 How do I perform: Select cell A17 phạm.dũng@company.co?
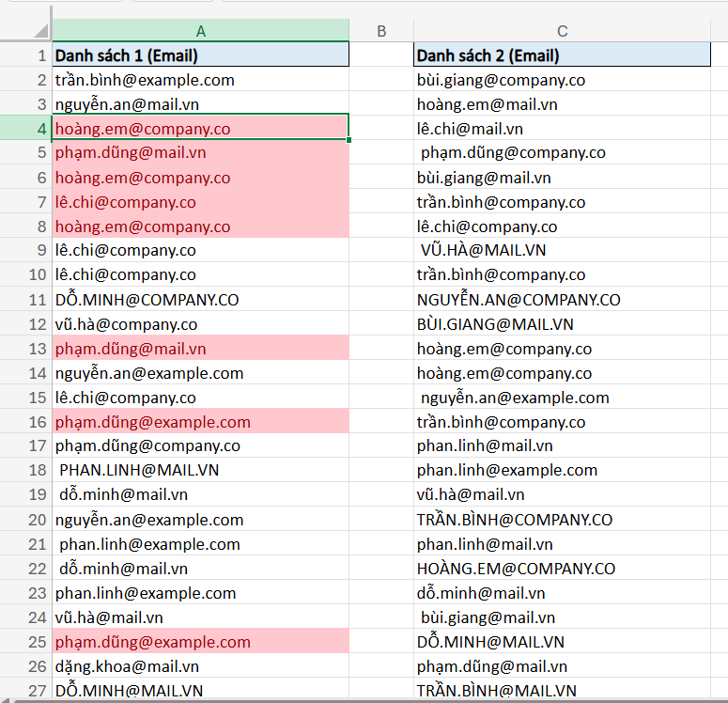coord(201,446)
